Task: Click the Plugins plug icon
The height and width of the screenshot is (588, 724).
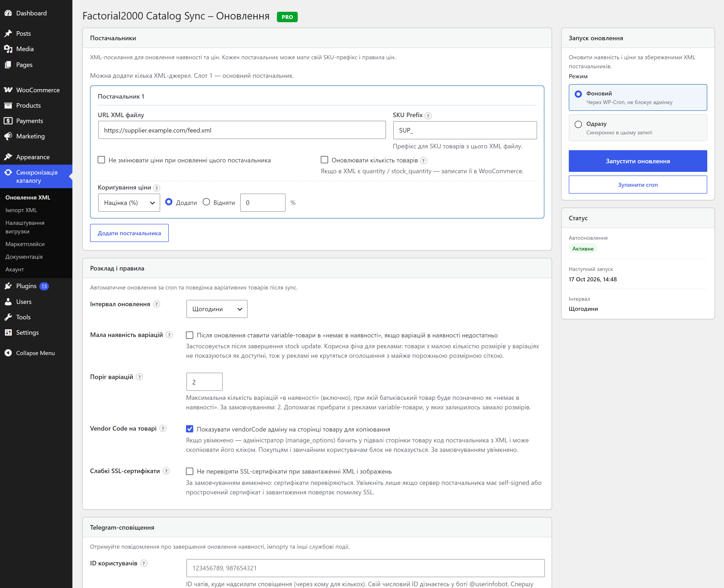Action: (x=8, y=286)
